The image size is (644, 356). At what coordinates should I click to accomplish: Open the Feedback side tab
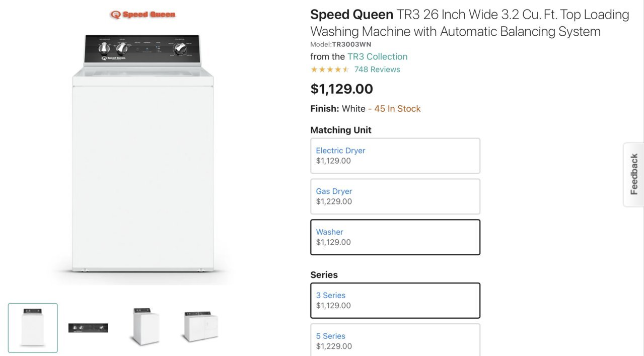click(633, 174)
